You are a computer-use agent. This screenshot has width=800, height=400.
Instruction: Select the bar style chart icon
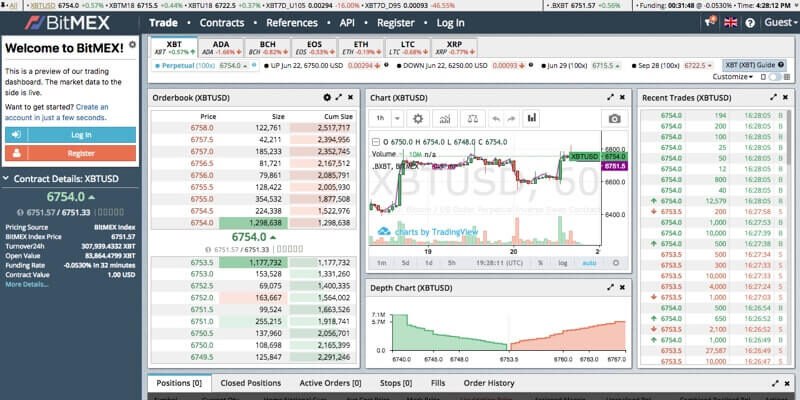point(532,118)
